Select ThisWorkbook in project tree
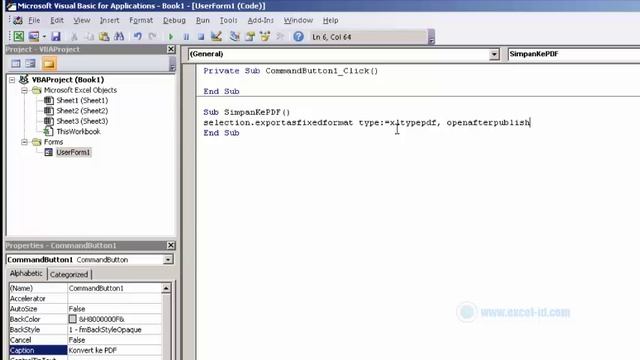This screenshot has width=640, height=360. (78, 131)
